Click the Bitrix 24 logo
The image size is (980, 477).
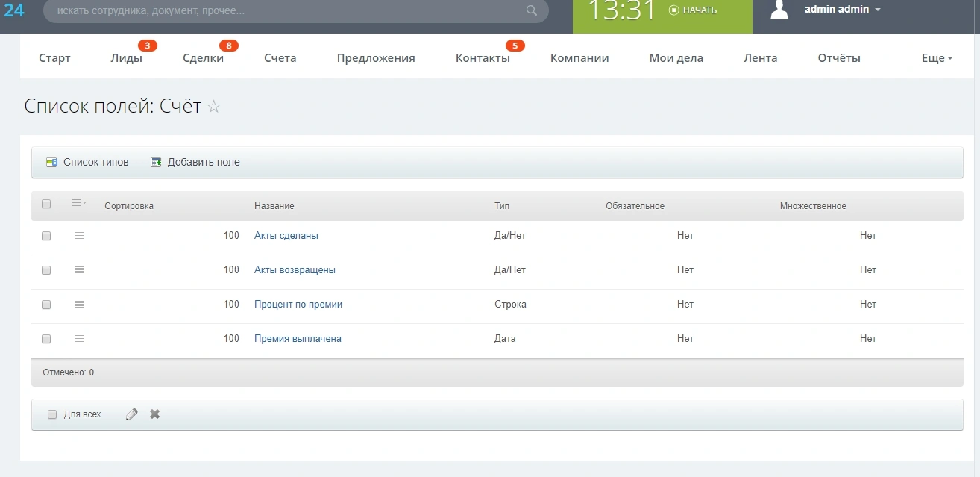pos(14,10)
